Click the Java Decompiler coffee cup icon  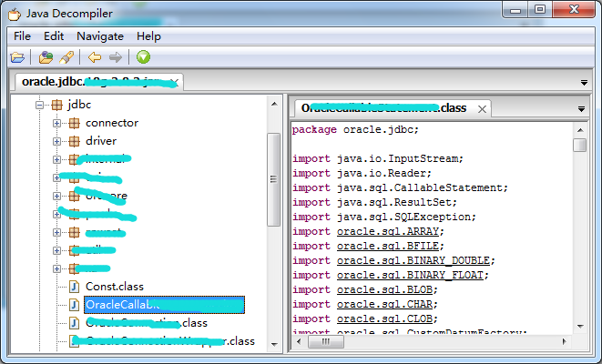15,15
